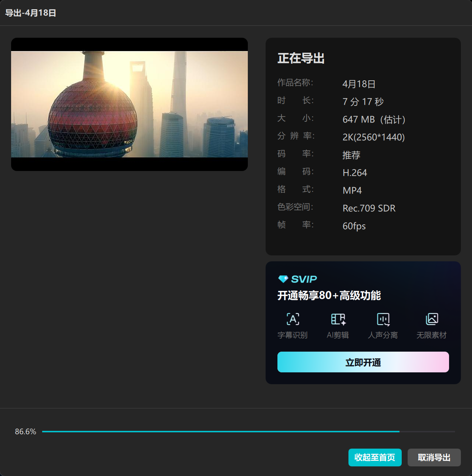This screenshot has width=472, height=476.
Task: Click the format value MP4
Action: (352, 191)
